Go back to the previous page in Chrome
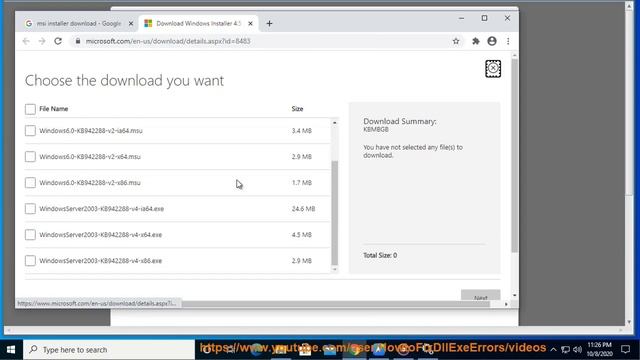The image size is (640, 360). pyautogui.click(x=26, y=41)
